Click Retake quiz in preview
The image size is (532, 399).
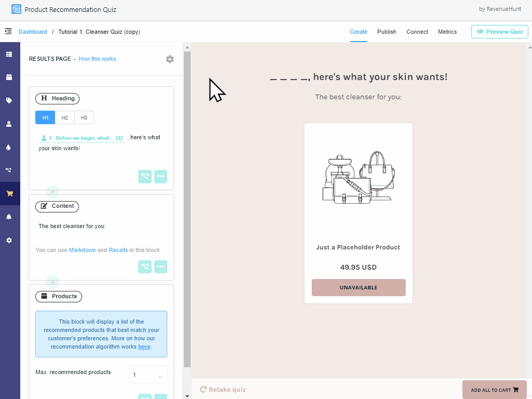tap(223, 390)
